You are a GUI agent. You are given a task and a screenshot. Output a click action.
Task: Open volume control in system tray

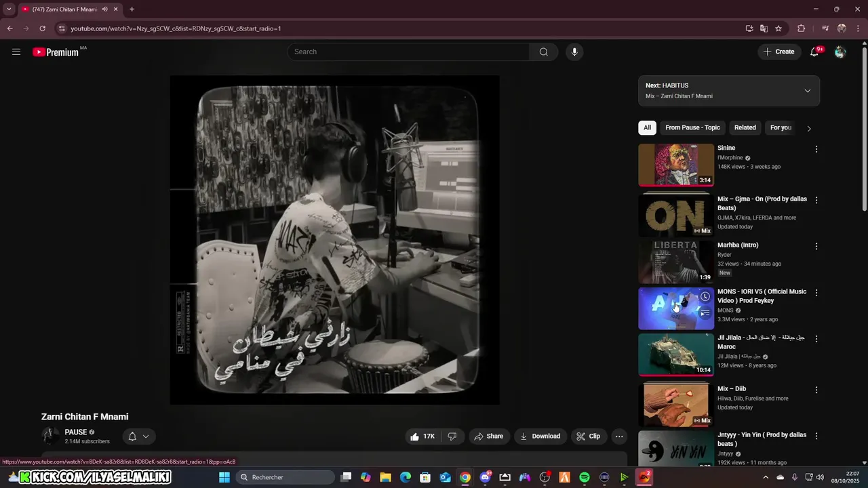point(820,477)
